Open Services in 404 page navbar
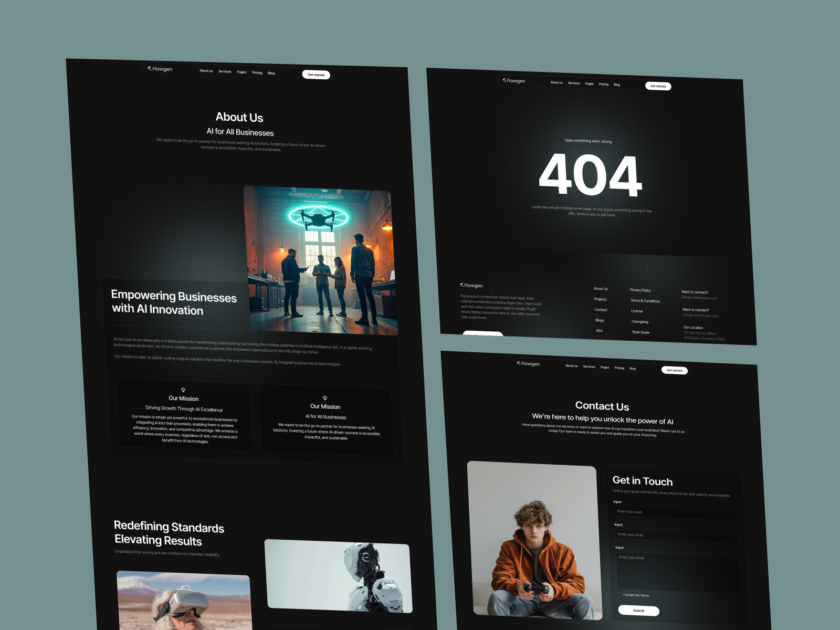 pyautogui.click(x=574, y=83)
